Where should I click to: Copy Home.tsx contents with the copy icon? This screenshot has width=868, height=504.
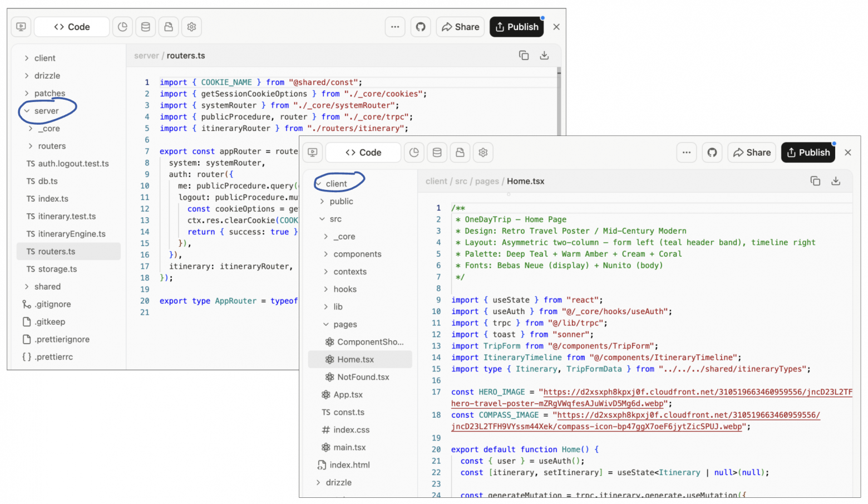pos(815,181)
